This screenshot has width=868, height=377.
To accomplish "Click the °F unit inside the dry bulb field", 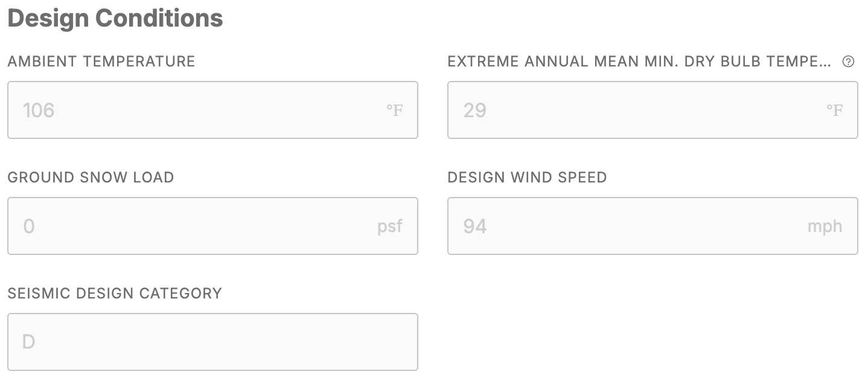I will click(x=834, y=110).
